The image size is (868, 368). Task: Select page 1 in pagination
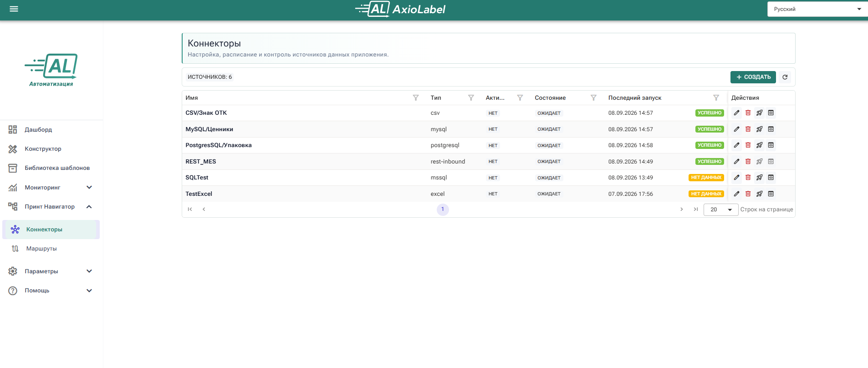pos(443,210)
